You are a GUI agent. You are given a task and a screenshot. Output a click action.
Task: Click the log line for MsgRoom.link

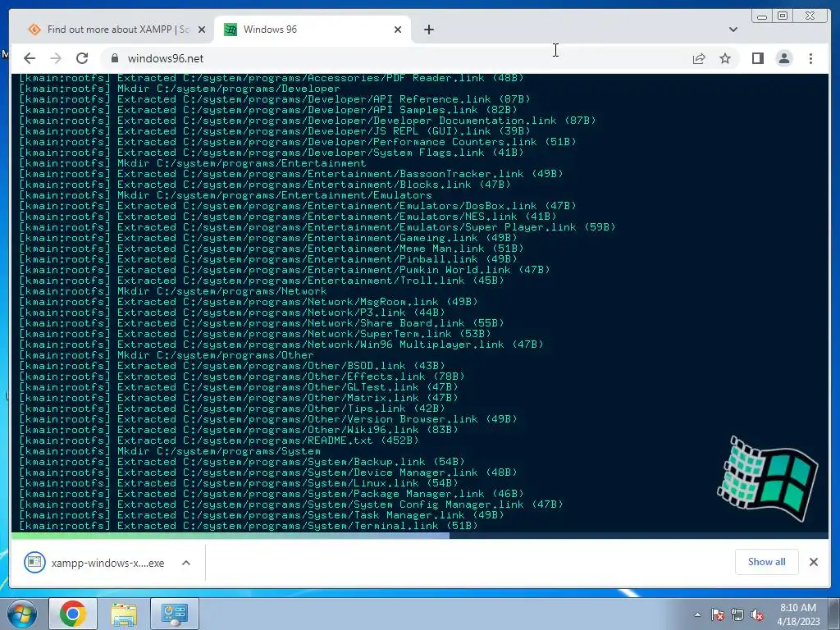tap(248, 302)
